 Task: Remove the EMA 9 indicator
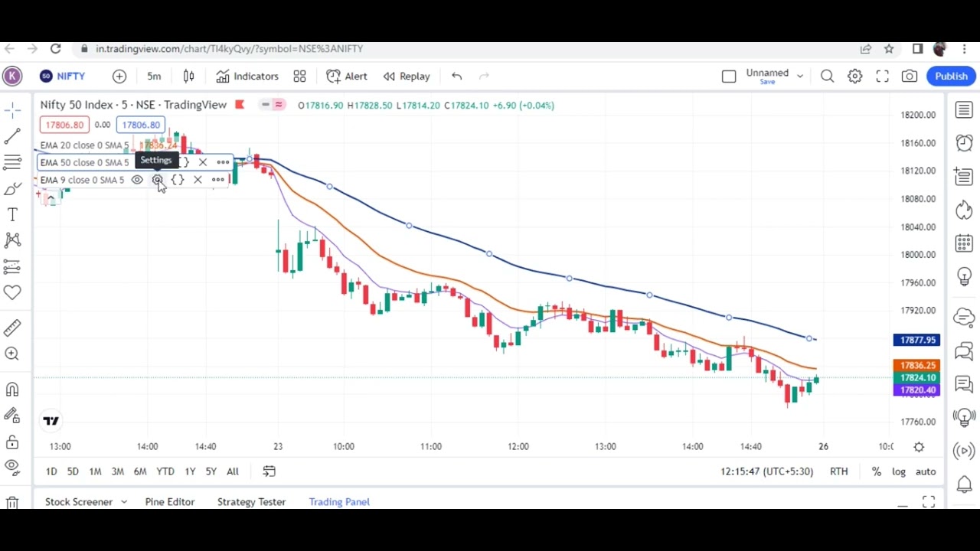point(198,180)
